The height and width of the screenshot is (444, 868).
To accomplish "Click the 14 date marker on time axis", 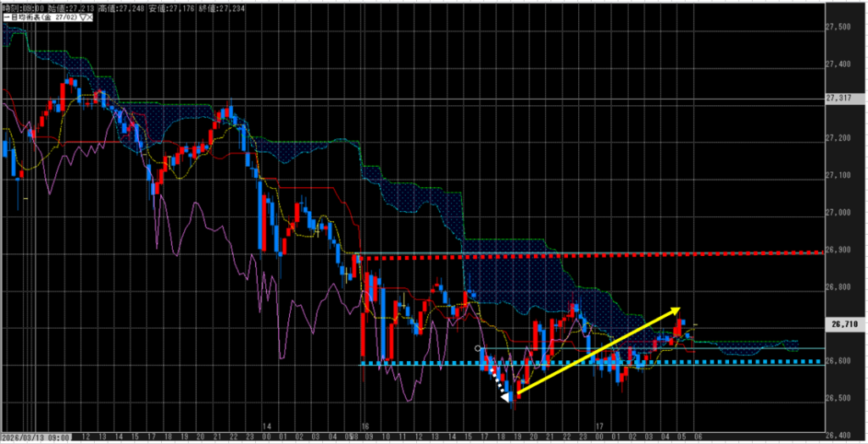I will (x=266, y=426).
